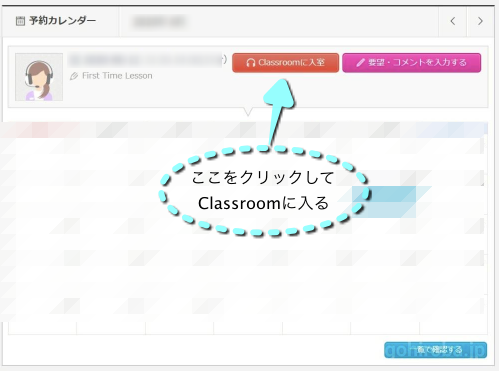500x391 pixels.
Task: Select the blue highlighted calendar slot
Action: coord(384,202)
